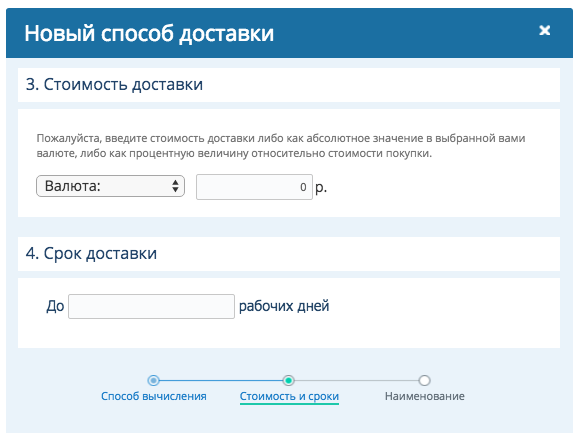Click the рабочих дней label
Image resolution: width=580 pixels, height=439 pixels.
pyautogui.click(x=284, y=306)
